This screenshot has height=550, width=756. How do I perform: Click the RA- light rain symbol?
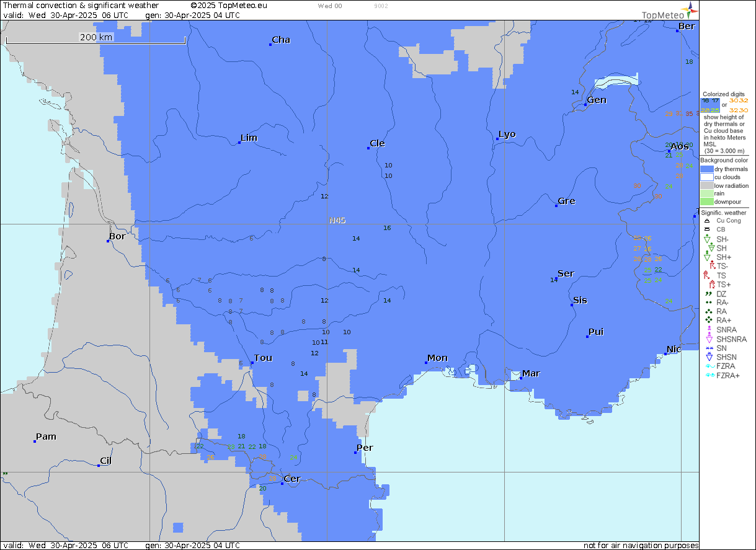[x=708, y=303]
